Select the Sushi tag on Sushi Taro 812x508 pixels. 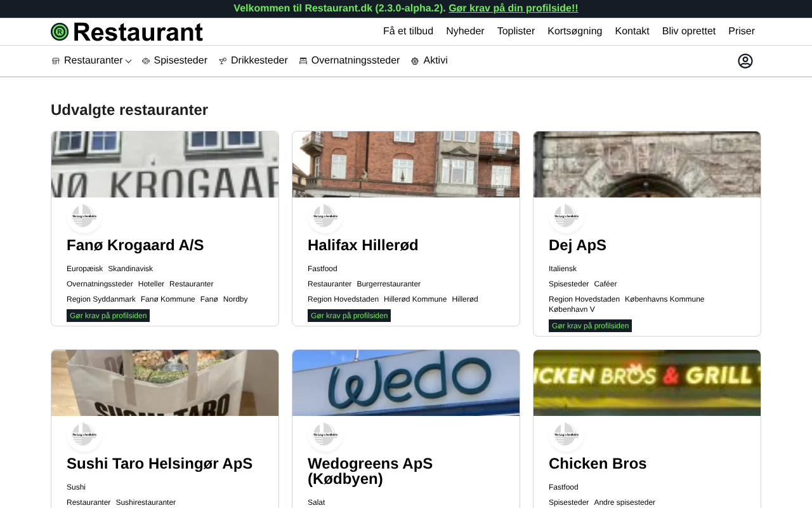76,487
